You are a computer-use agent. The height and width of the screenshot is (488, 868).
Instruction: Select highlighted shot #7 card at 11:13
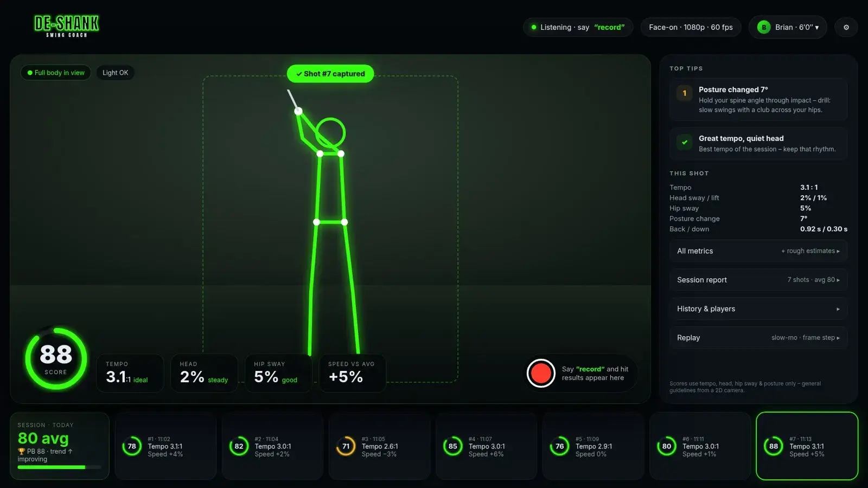[807, 446]
